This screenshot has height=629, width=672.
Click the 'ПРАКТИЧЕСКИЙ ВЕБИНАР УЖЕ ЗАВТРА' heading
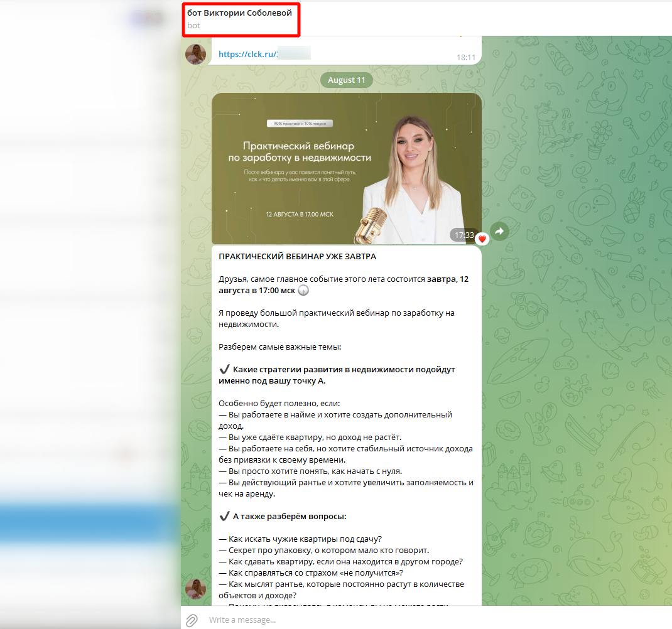tap(297, 257)
